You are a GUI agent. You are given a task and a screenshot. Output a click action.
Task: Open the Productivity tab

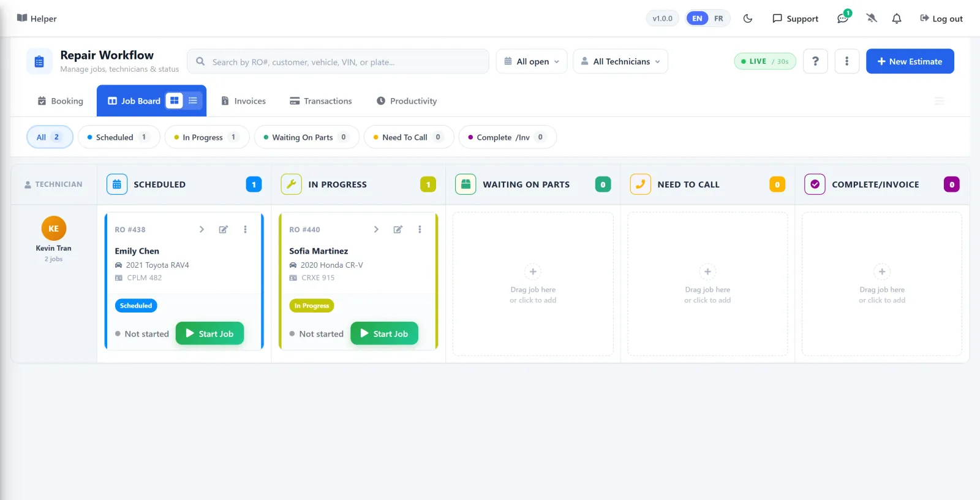click(x=407, y=101)
